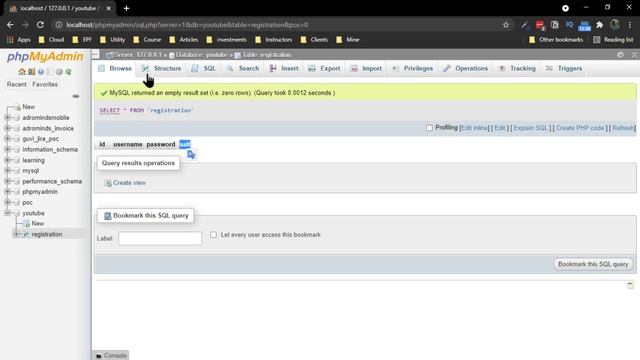
Task: Select registration table in tree
Action: [47, 234]
